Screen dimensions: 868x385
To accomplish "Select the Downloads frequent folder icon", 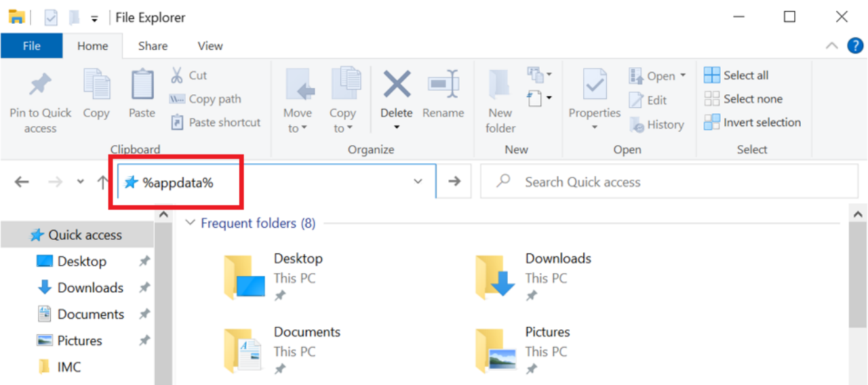I will click(495, 277).
